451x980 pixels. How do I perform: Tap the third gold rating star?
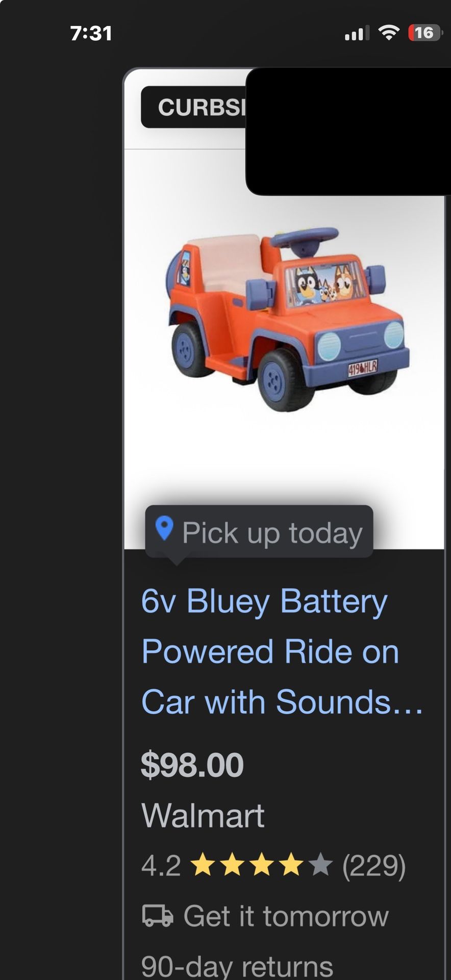coord(262,865)
